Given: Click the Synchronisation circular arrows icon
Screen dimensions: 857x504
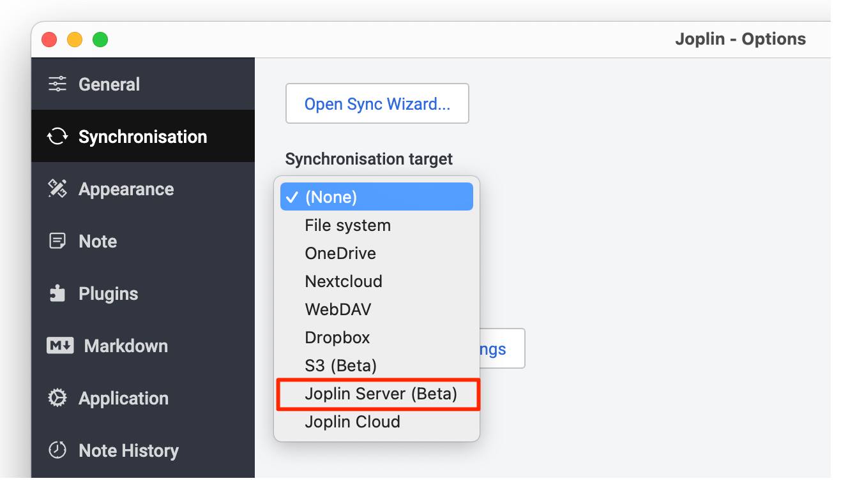Looking at the screenshot, I should point(56,136).
